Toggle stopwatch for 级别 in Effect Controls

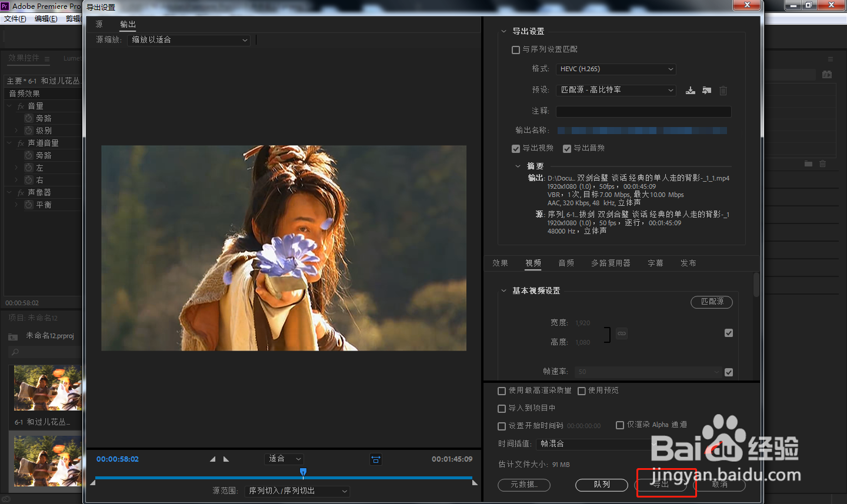(28, 131)
